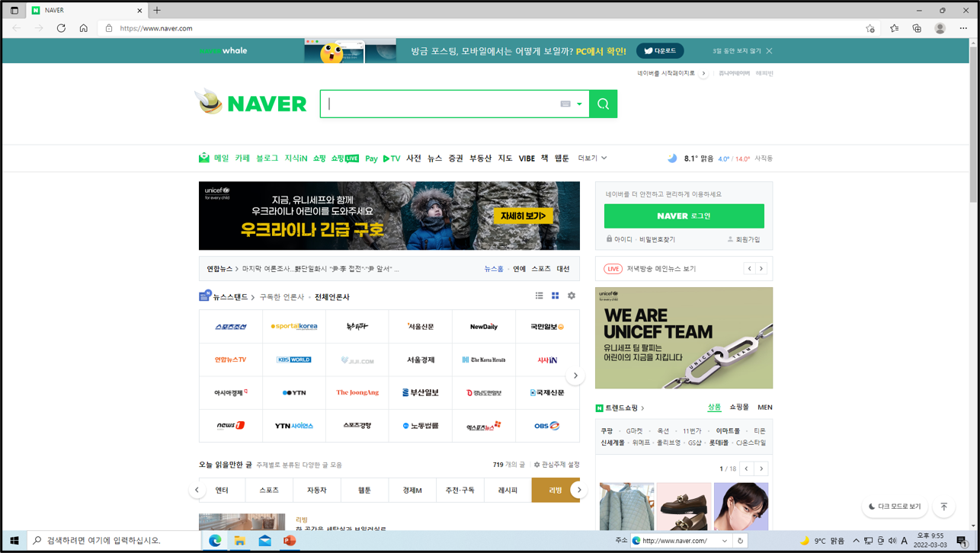Open the 카페 menu item

pyautogui.click(x=242, y=158)
